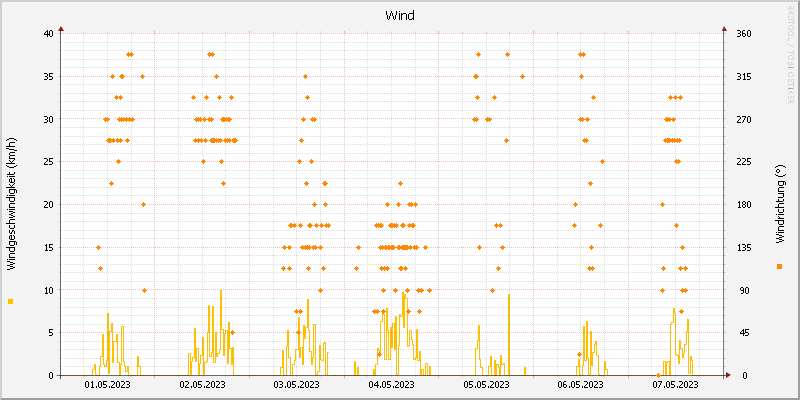Click the 25 value on speed axis
Image resolution: width=800 pixels, height=400 pixels.
tap(48, 162)
